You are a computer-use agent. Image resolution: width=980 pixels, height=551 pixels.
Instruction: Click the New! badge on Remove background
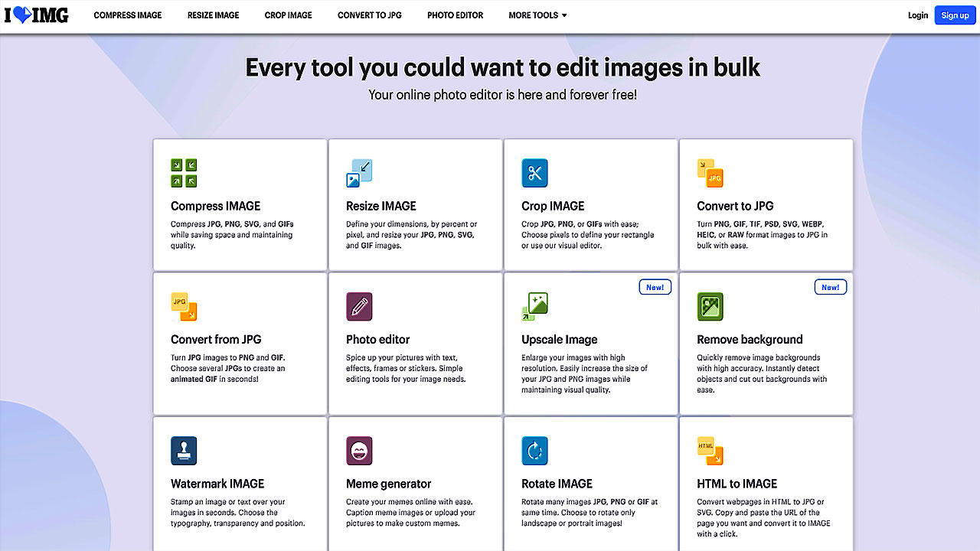click(x=830, y=287)
